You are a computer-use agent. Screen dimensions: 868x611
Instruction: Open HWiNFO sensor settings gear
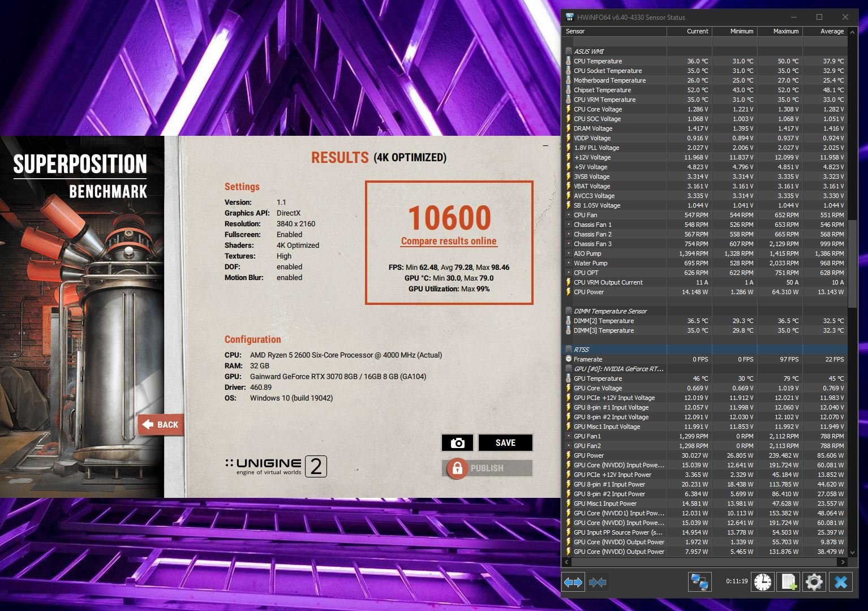click(x=814, y=582)
